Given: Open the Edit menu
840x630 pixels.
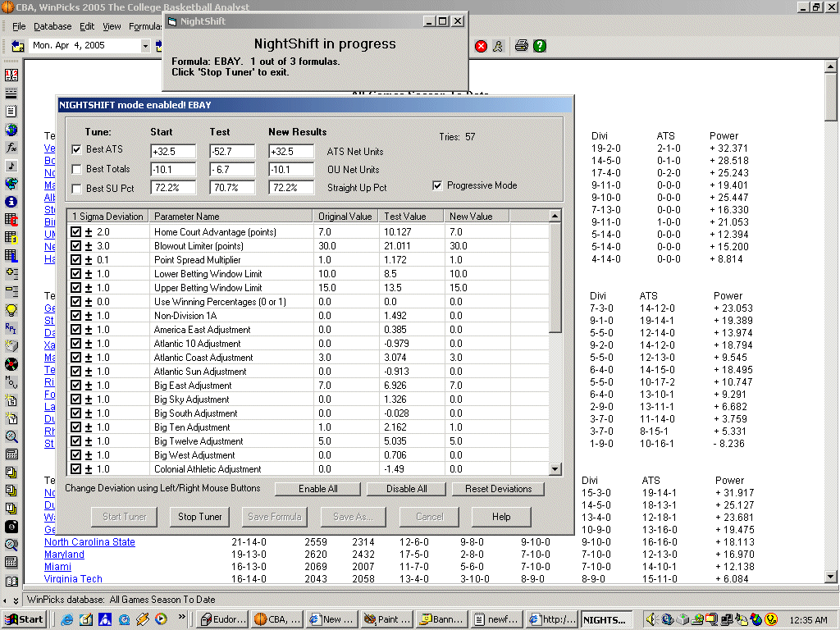Looking at the screenshot, I should coord(87,26).
